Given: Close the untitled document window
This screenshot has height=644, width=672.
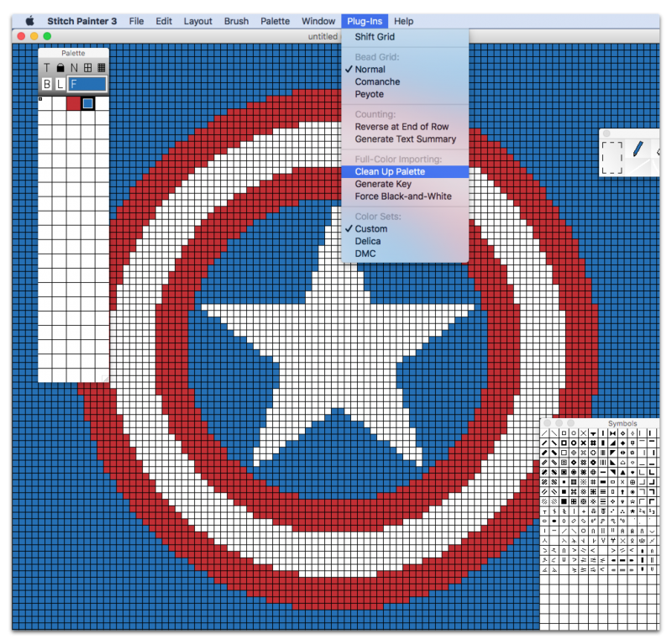Looking at the screenshot, I should [21, 36].
